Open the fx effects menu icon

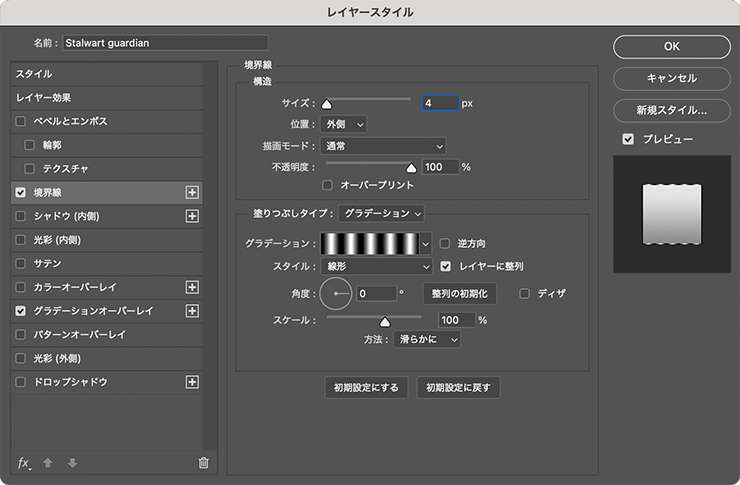(24, 462)
